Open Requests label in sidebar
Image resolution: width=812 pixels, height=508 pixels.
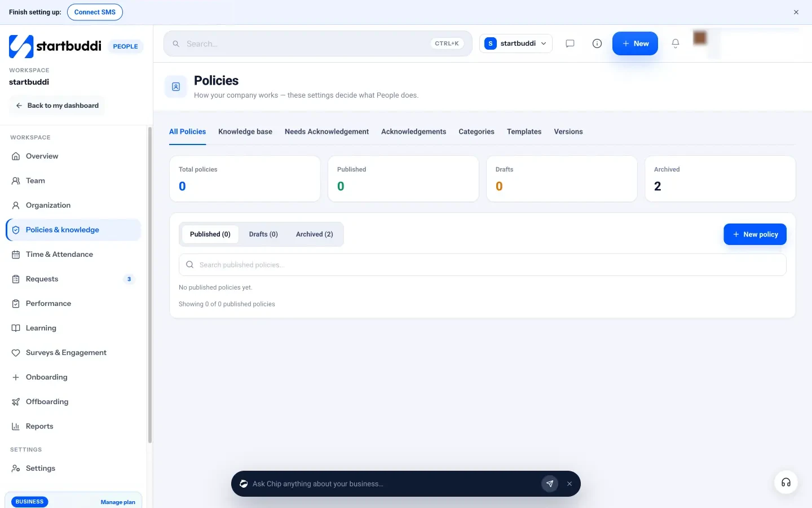click(42, 279)
